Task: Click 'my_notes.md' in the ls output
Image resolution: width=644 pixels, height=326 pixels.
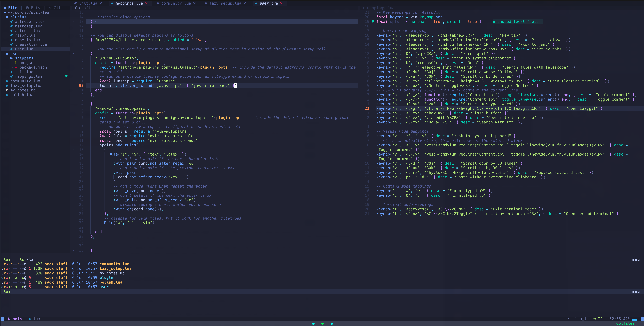Action: pyautogui.click(x=112, y=273)
